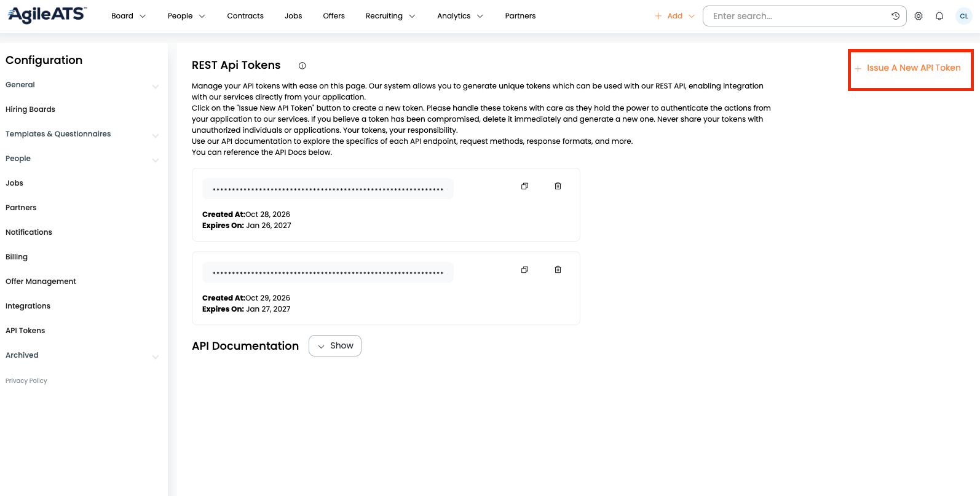Show the API Documentation section
The width and height of the screenshot is (980, 496).
point(335,345)
